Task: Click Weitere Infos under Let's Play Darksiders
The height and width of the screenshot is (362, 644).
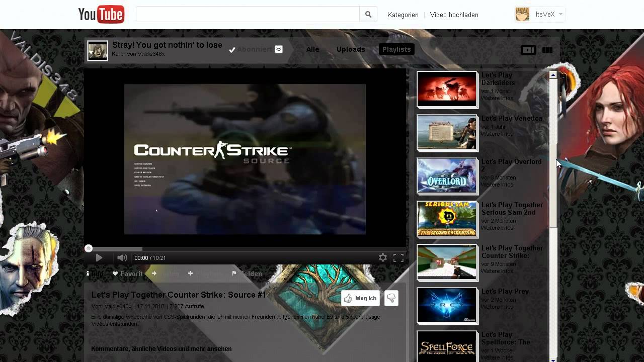Action: pos(497,99)
